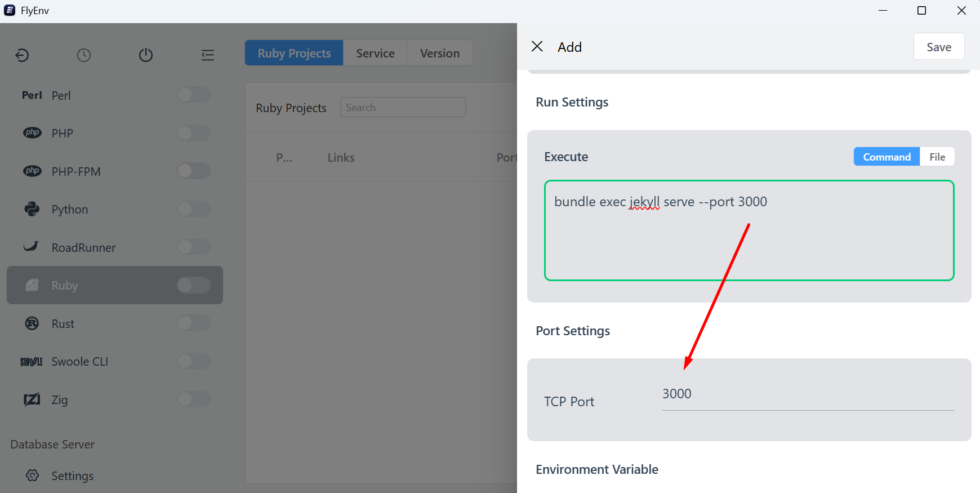
Task: Enable the Ruby service switch
Action: (194, 285)
